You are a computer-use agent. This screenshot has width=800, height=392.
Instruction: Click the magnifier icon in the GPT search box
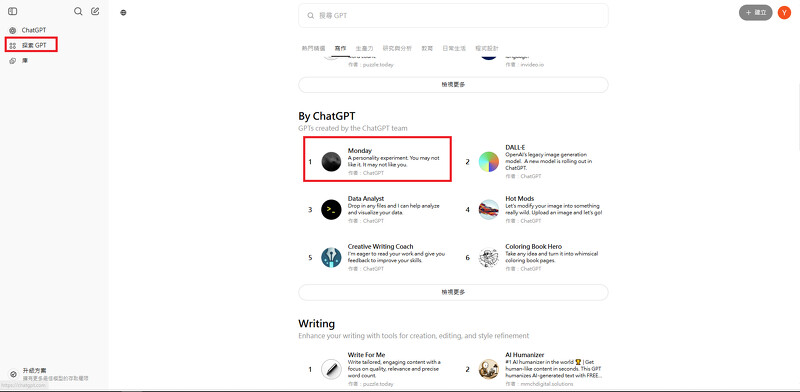[x=310, y=16]
